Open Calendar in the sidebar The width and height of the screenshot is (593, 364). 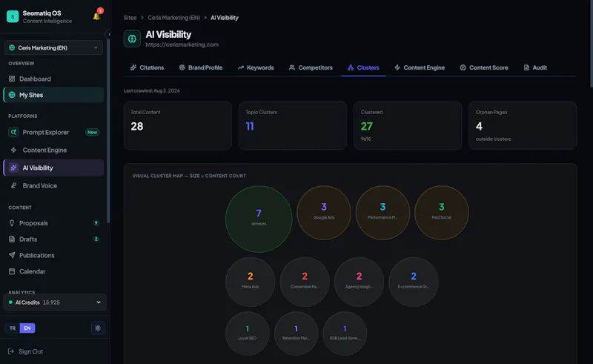click(53, 271)
